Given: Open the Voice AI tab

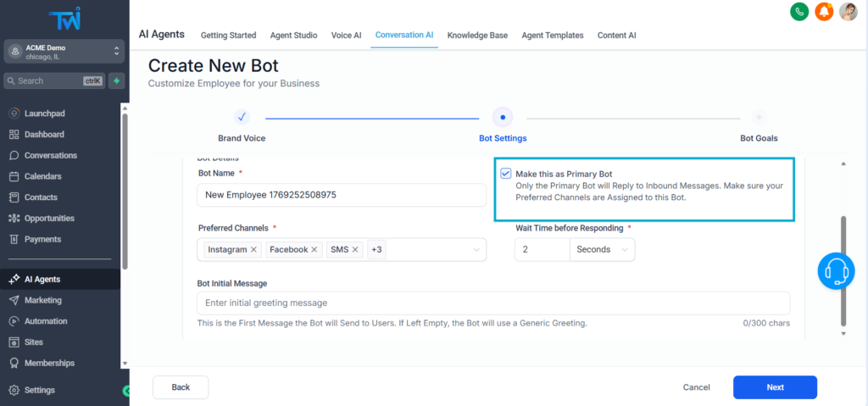Looking at the screenshot, I should click(346, 36).
